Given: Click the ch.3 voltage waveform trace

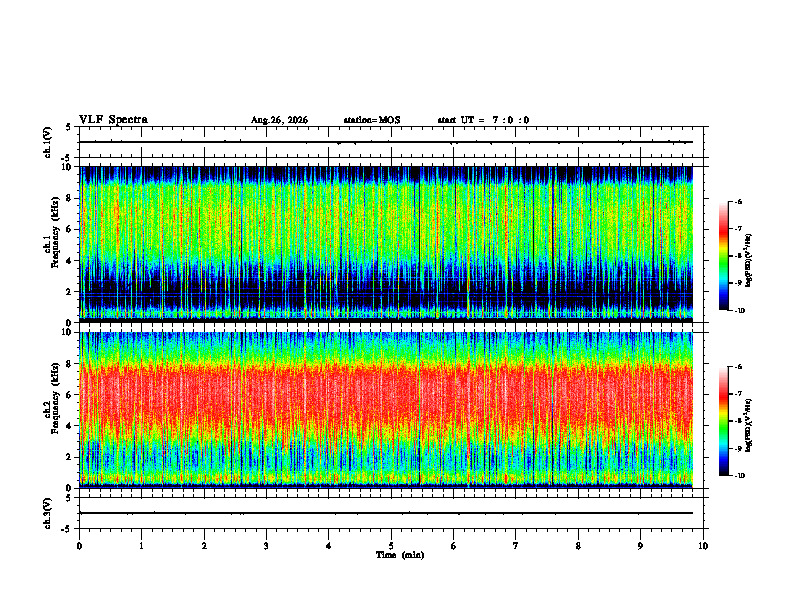Looking at the screenshot, I should click(386, 513).
